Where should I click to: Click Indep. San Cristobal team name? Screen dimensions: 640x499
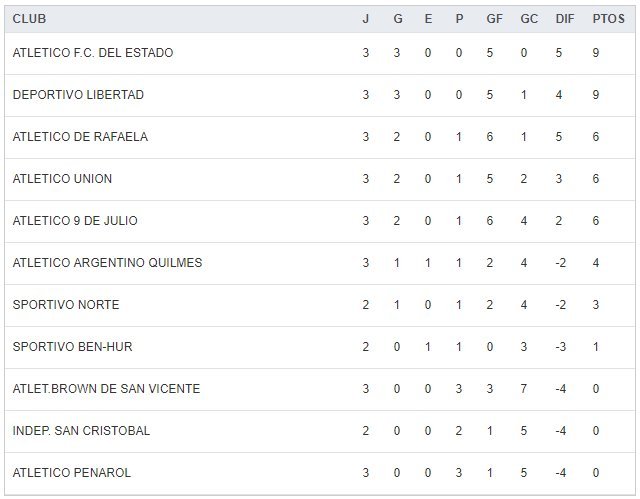pos(81,431)
